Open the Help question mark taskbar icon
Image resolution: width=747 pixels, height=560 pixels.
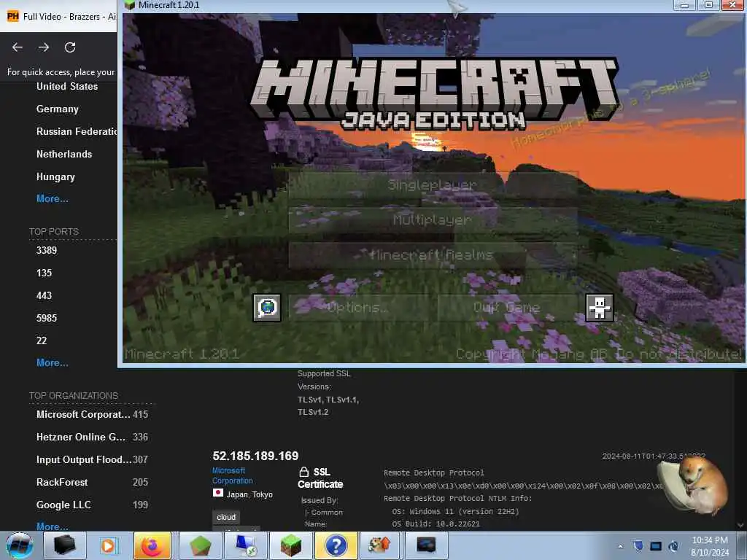tap(336, 545)
